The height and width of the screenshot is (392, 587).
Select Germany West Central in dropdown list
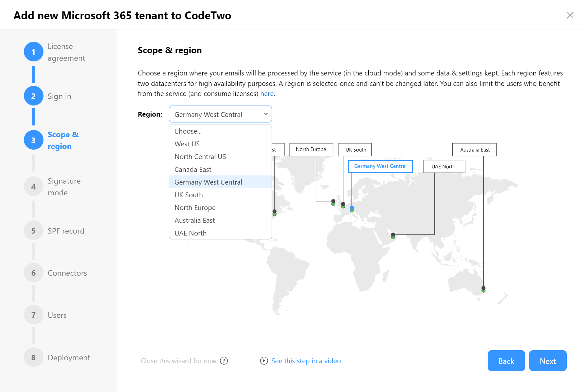(220, 182)
